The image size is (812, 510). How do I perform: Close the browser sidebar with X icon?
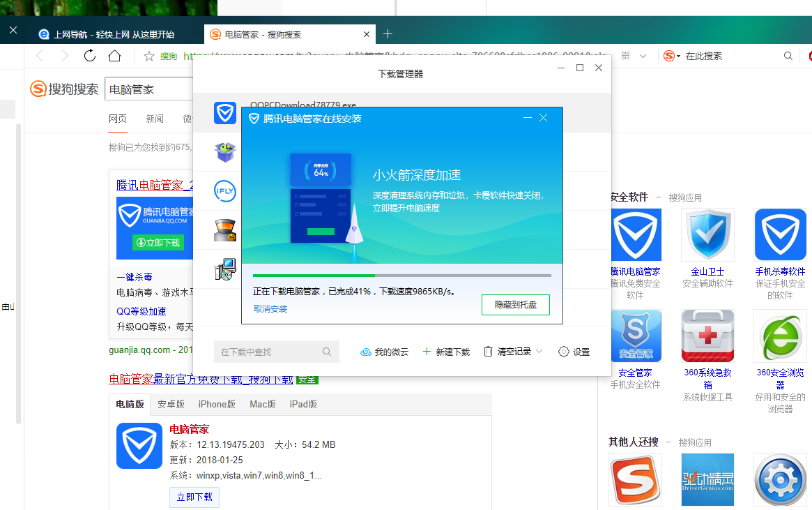coord(13,30)
